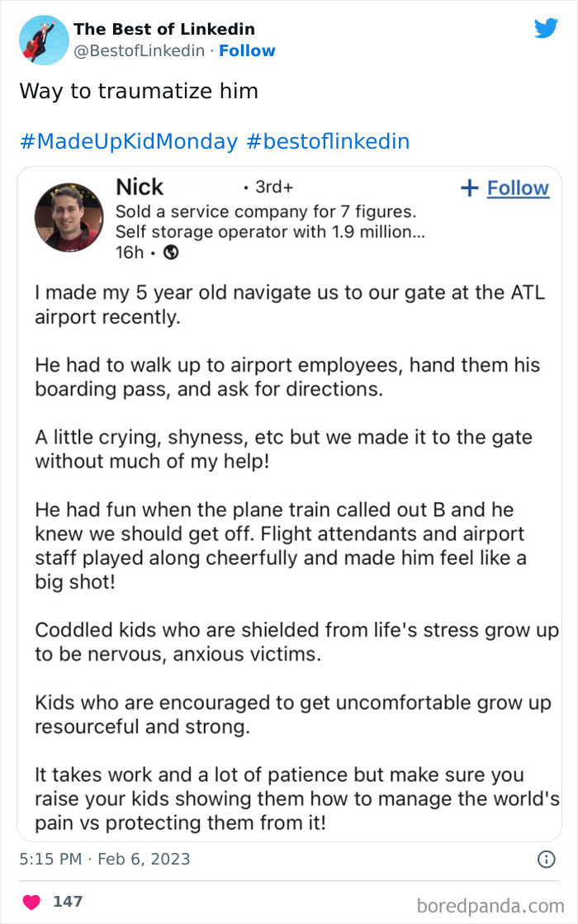Click the superhero profile photo top left

[x=43, y=39]
